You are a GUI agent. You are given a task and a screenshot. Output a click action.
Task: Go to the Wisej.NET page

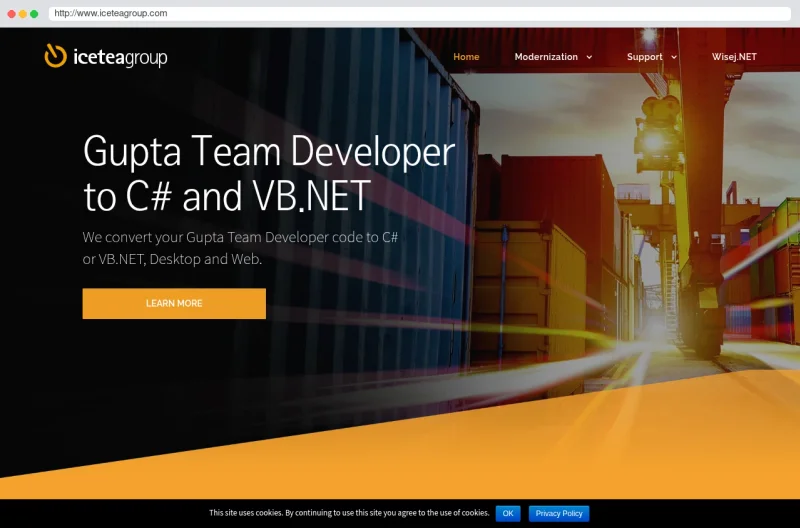(x=734, y=57)
